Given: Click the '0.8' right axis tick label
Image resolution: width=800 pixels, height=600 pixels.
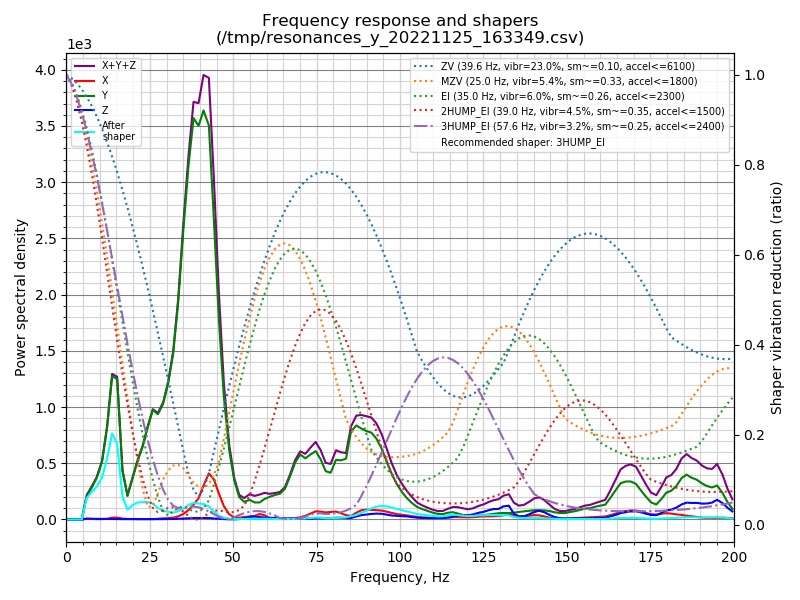Looking at the screenshot, I should click(754, 165).
